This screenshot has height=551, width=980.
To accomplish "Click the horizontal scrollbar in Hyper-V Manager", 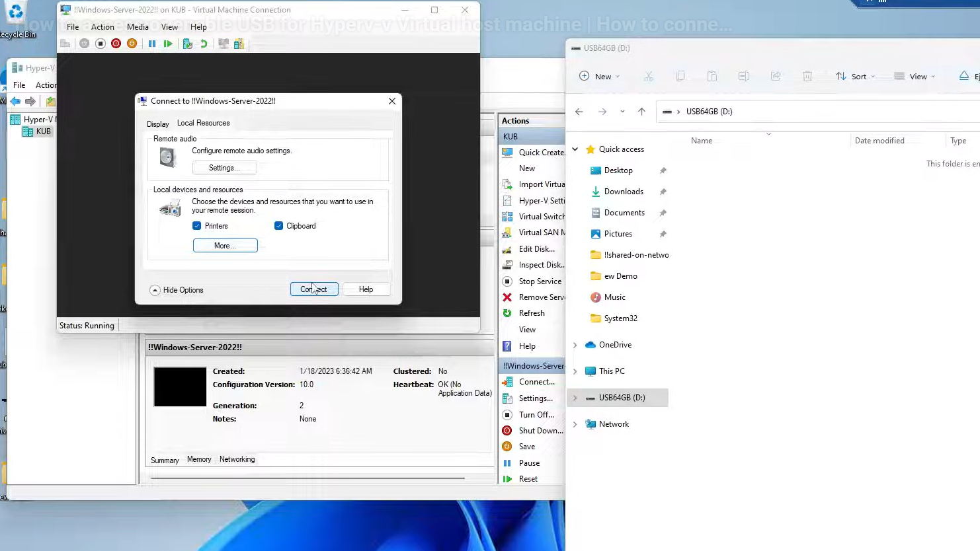I will 308,478.
